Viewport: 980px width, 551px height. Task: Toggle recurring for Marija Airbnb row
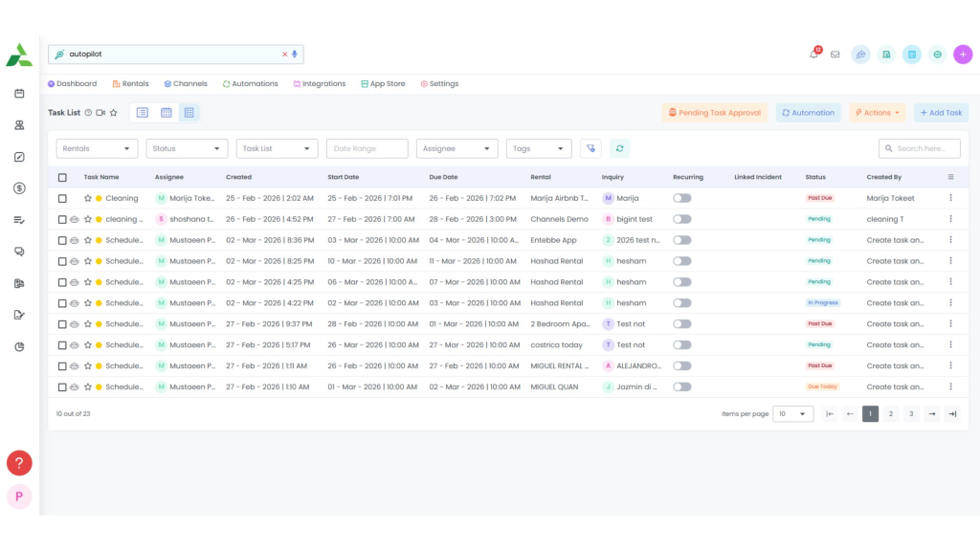tap(681, 198)
